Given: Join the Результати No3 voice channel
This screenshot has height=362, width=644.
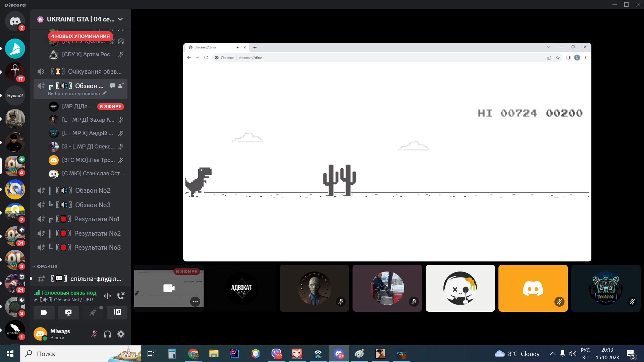Looking at the screenshot, I should point(80,248).
